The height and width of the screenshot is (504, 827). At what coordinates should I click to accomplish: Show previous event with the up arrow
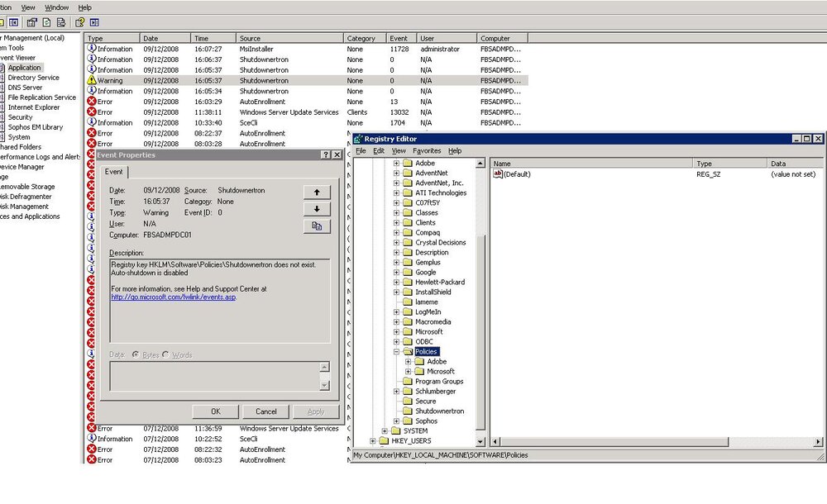[317, 193]
